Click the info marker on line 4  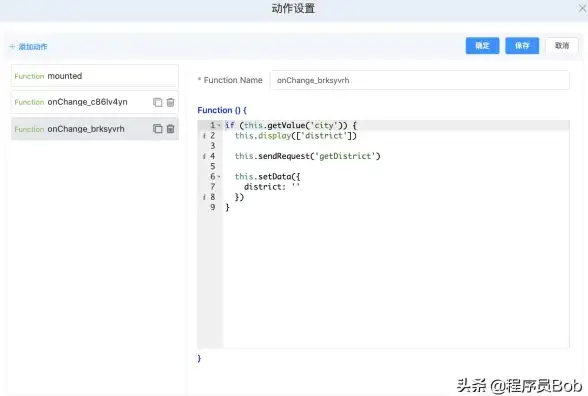click(204, 156)
